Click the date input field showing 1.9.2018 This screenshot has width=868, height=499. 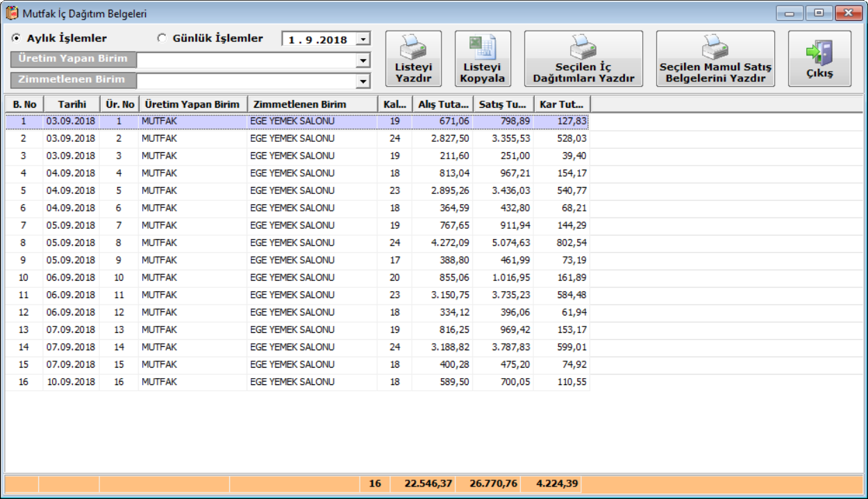click(318, 40)
